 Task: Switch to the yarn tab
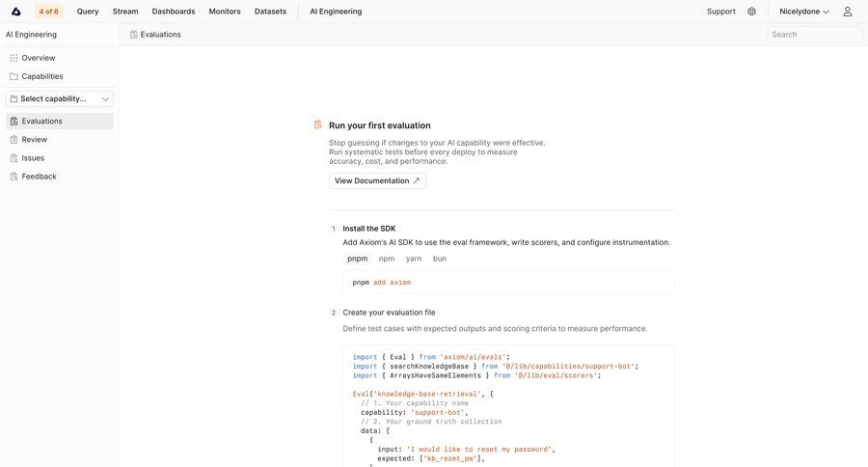414,259
